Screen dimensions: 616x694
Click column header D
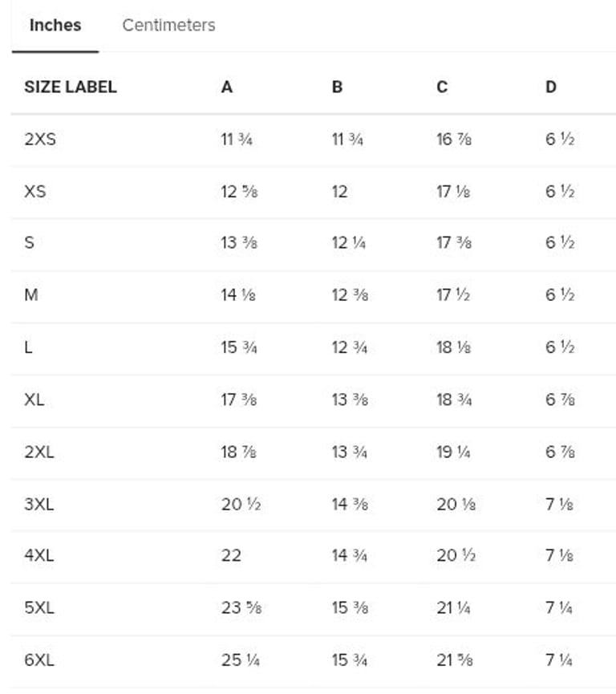click(x=551, y=87)
